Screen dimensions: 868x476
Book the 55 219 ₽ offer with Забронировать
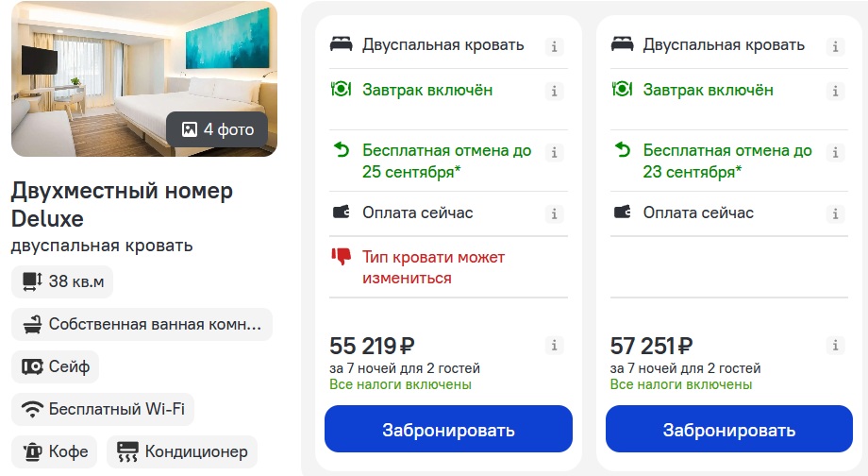(x=448, y=429)
